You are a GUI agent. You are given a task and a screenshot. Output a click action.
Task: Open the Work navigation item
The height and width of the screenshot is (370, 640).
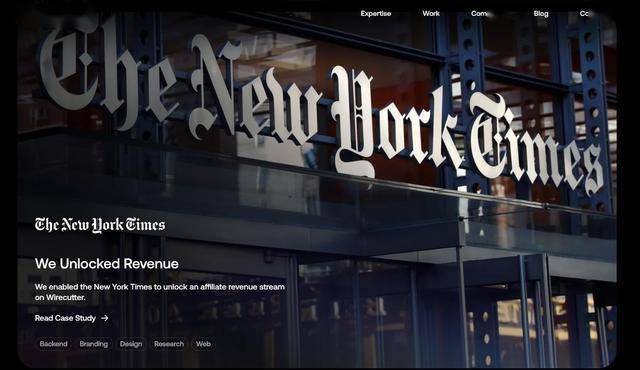(x=431, y=13)
